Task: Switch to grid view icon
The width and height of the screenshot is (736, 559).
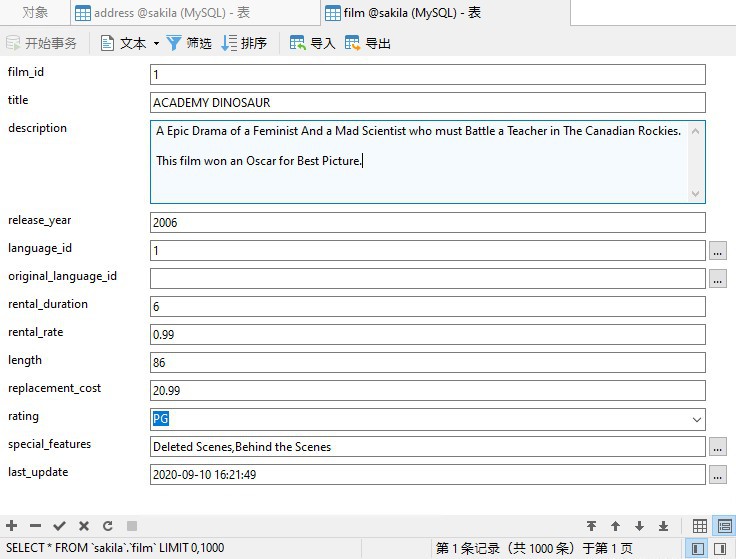Action: pyautogui.click(x=700, y=526)
